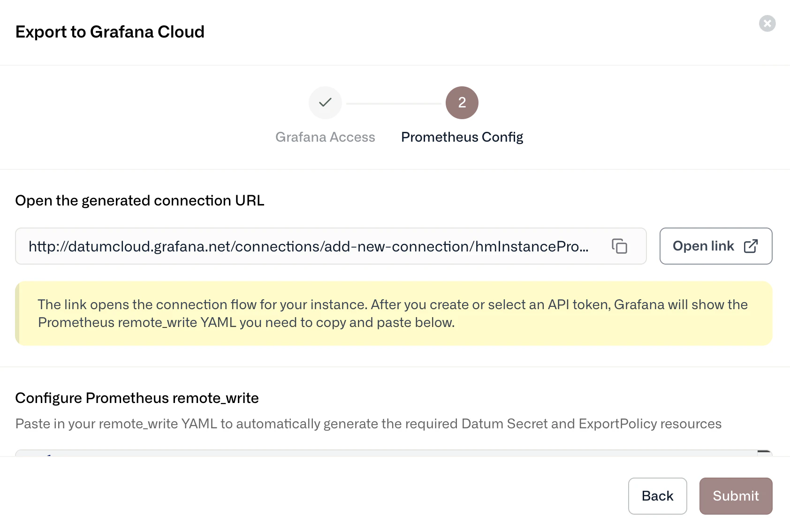Image resolution: width=790 pixels, height=532 pixels.
Task: Click the step 2 number circle
Action: point(462,103)
